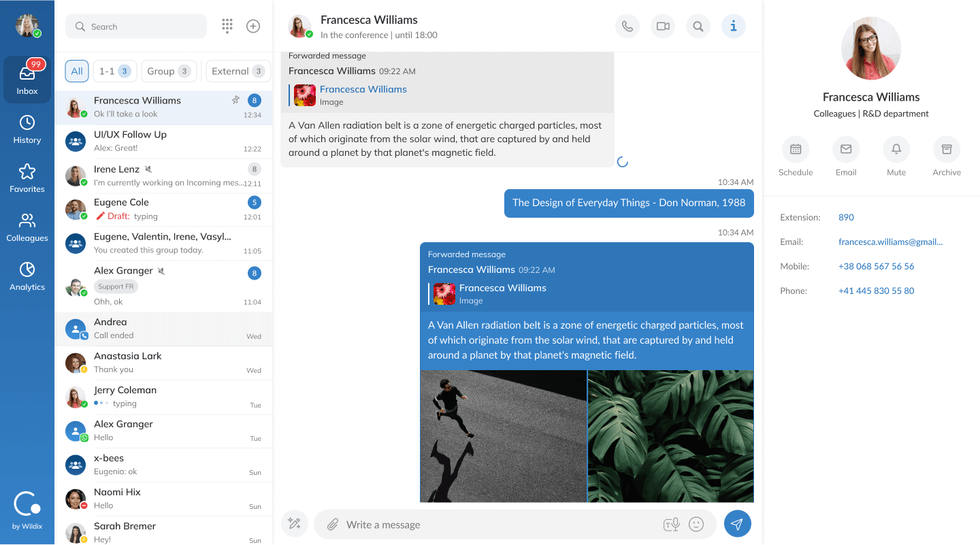Open search in conversation

coord(698,27)
